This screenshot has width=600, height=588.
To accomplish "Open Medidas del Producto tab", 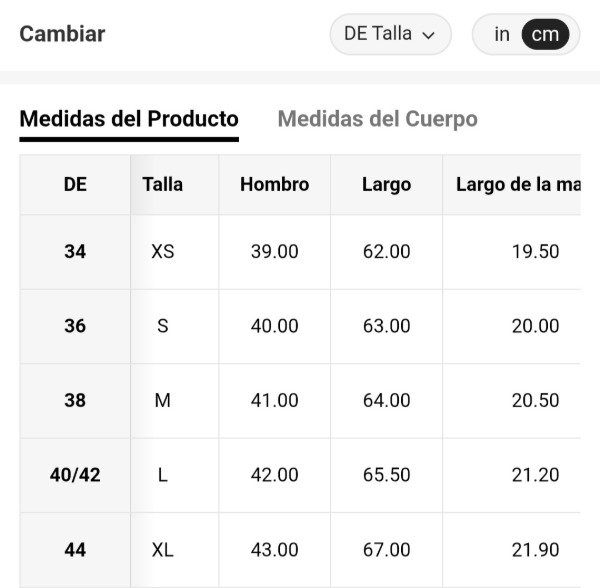I will [129, 119].
